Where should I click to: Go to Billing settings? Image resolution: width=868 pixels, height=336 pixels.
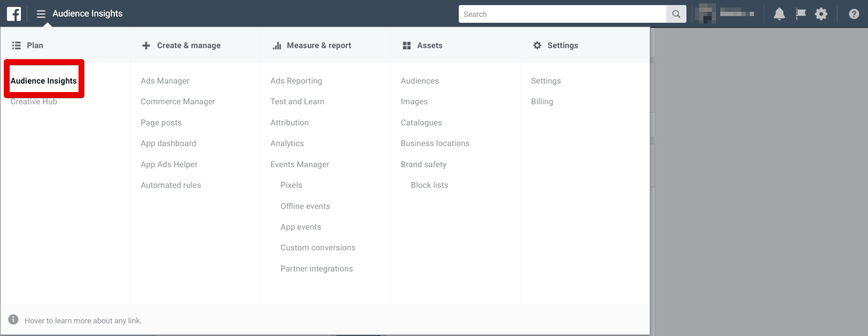pos(542,102)
